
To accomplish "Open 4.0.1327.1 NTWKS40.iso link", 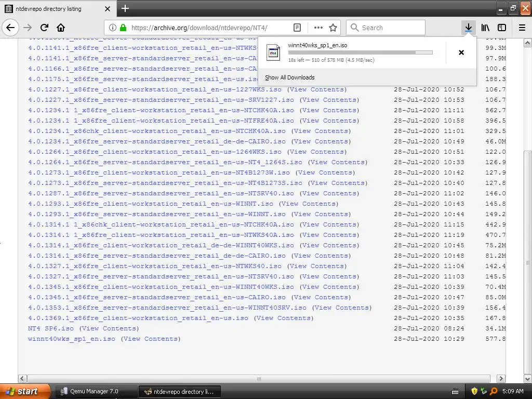I will [155, 267].
